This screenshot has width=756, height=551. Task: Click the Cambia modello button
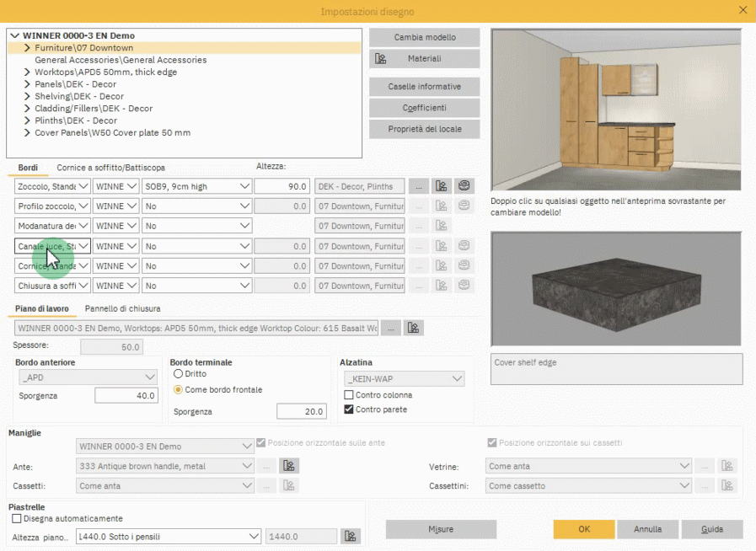424,38
